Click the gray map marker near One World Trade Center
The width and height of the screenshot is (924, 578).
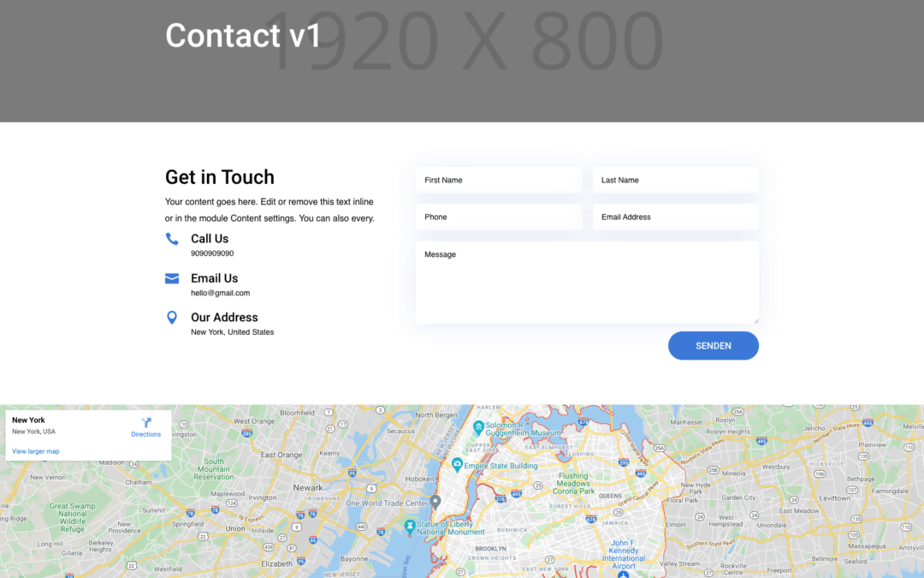435,503
